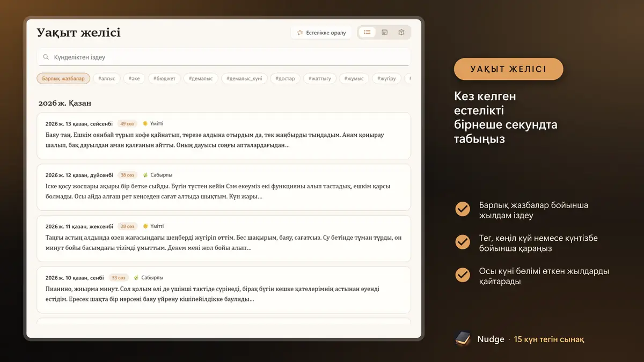
Task: Filter by the #демалыс_күні tag
Action: 244,78
